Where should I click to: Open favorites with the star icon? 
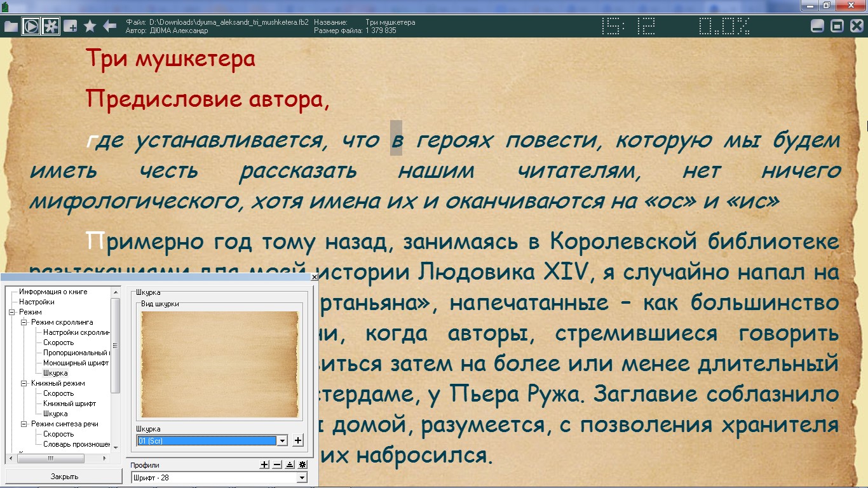pyautogui.click(x=90, y=26)
